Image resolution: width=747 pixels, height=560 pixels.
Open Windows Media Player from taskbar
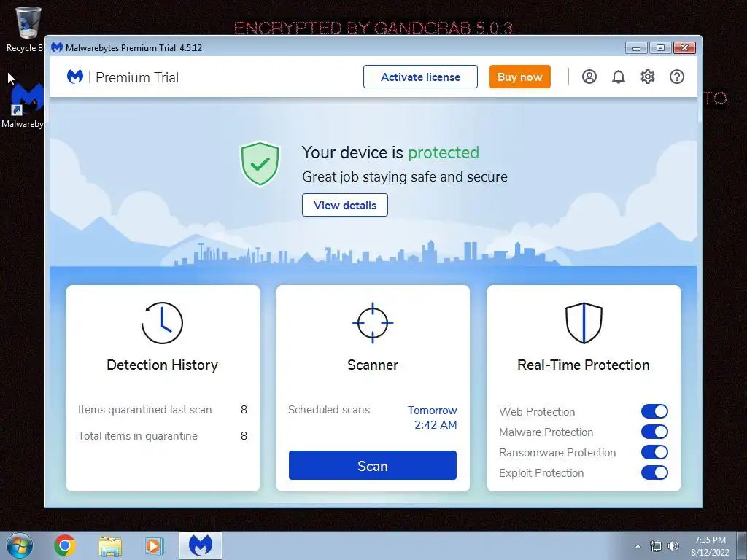(154, 546)
